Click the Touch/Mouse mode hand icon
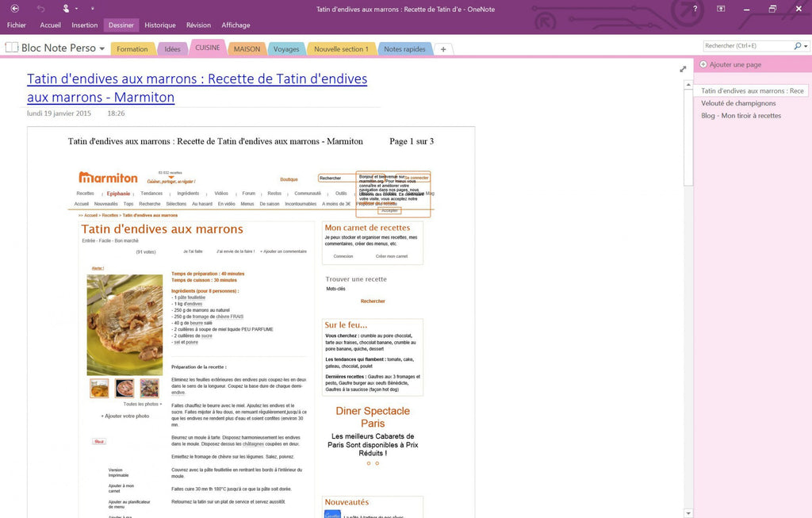 click(66, 8)
